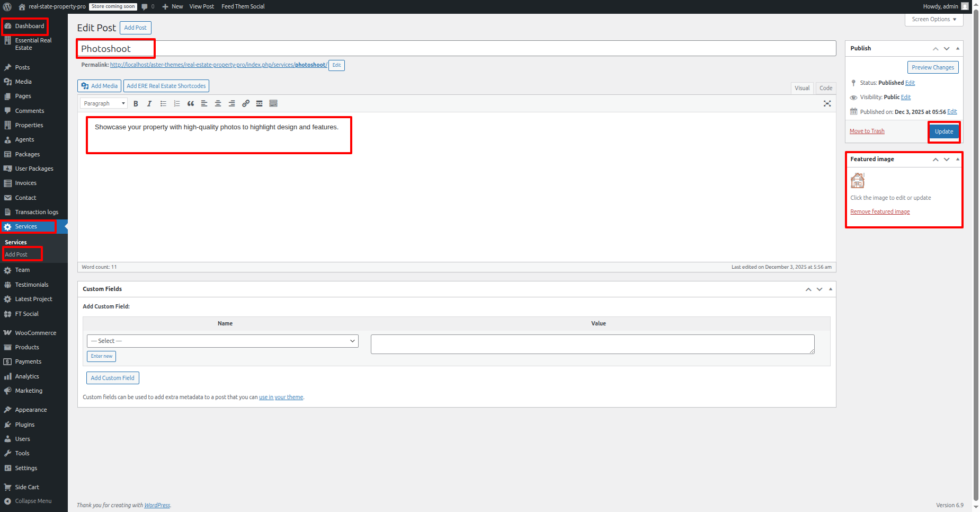
Task: Open the Properties menu in sidebar
Action: [29, 125]
